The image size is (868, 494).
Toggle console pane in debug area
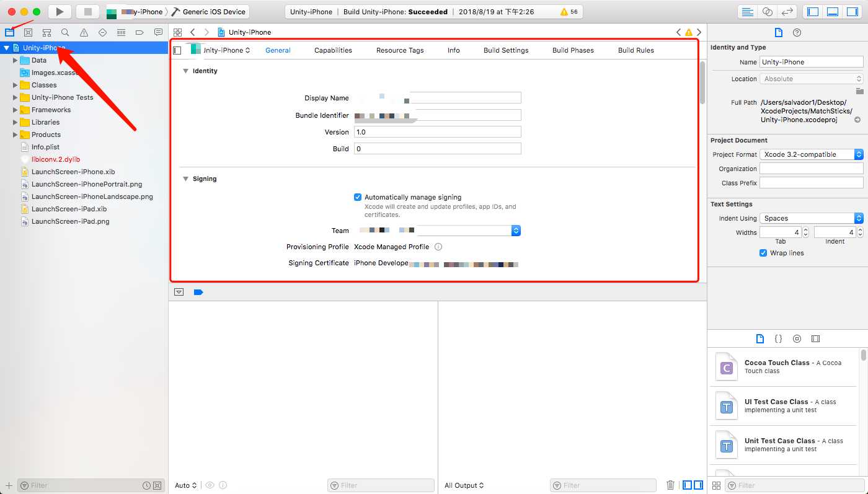click(x=698, y=485)
